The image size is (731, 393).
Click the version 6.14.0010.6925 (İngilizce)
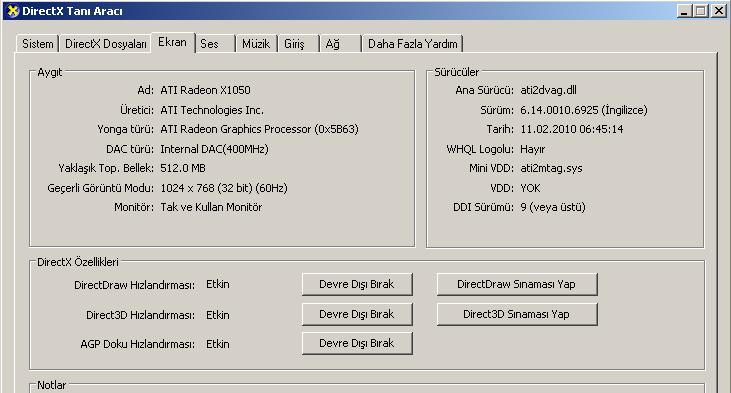point(584,110)
